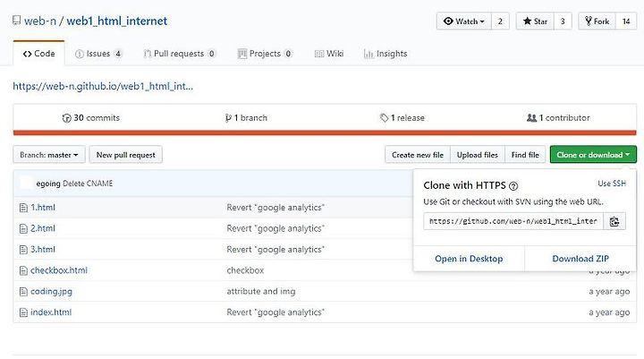Copy clone URL with clipboard icon

[x=614, y=221]
